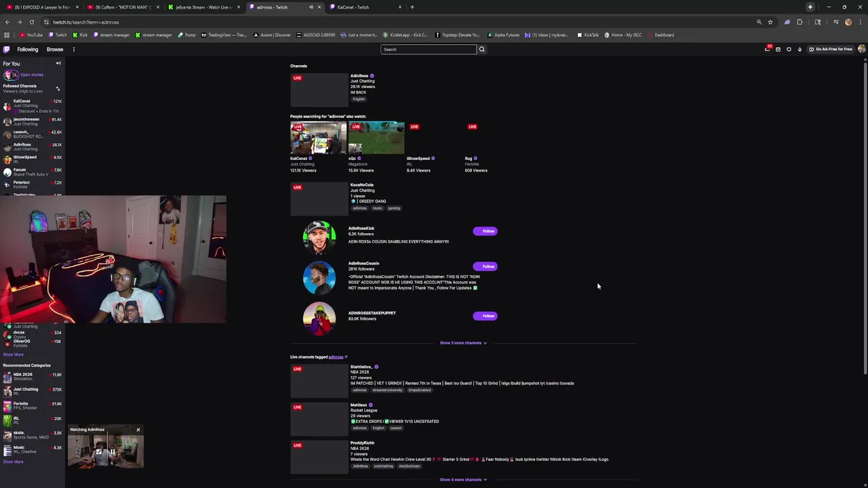Open the Stahlistics_ NBA 2K26 stream title
The height and width of the screenshot is (488, 868).
[462, 384]
